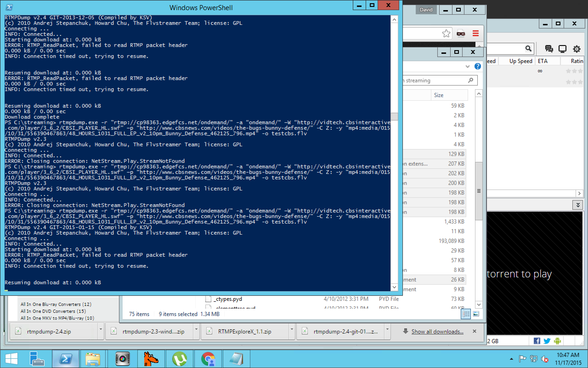Open the Action Center flag icon

click(x=522, y=359)
